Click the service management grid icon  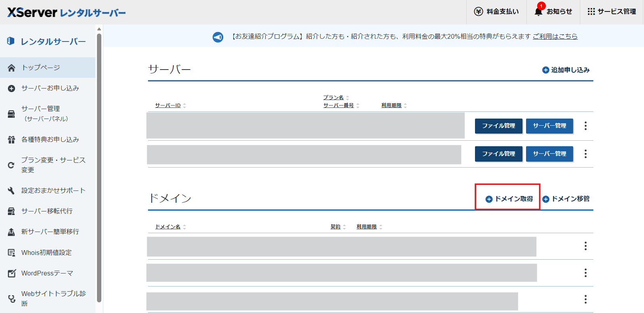click(x=591, y=11)
